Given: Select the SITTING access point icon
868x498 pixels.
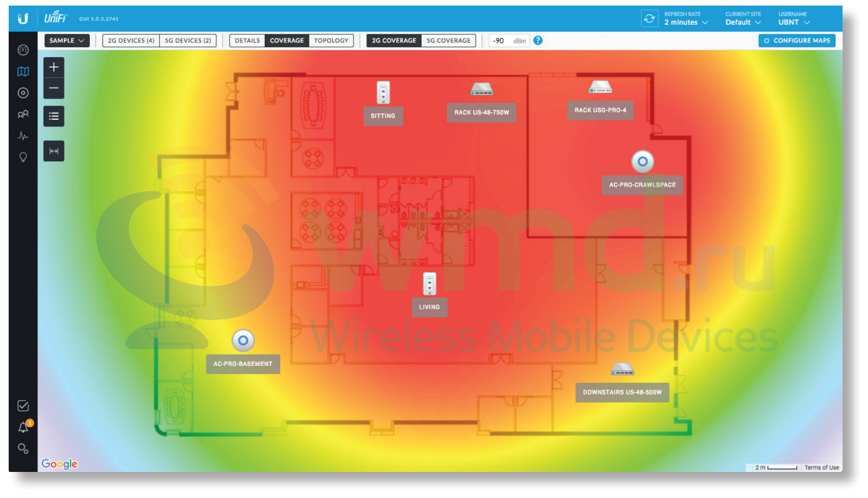Looking at the screenshot, I should tap(383, 93).
